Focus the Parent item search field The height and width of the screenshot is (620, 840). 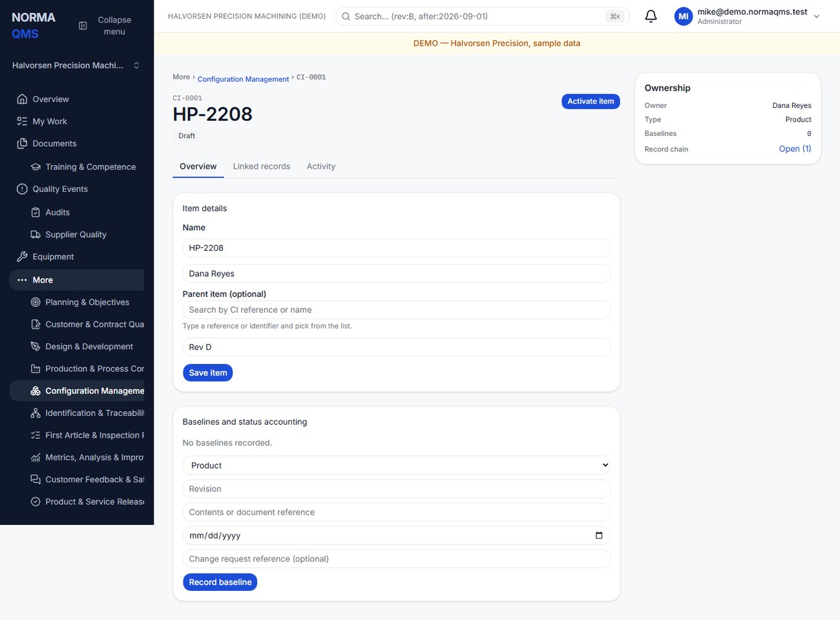click(x=397, y=310)
